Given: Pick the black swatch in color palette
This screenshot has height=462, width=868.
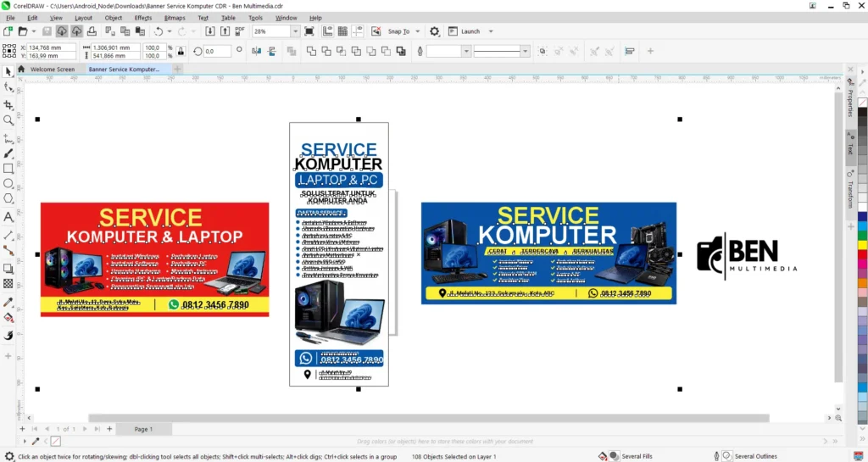Looking at the screenshot, I should click(x=863, y=112).
